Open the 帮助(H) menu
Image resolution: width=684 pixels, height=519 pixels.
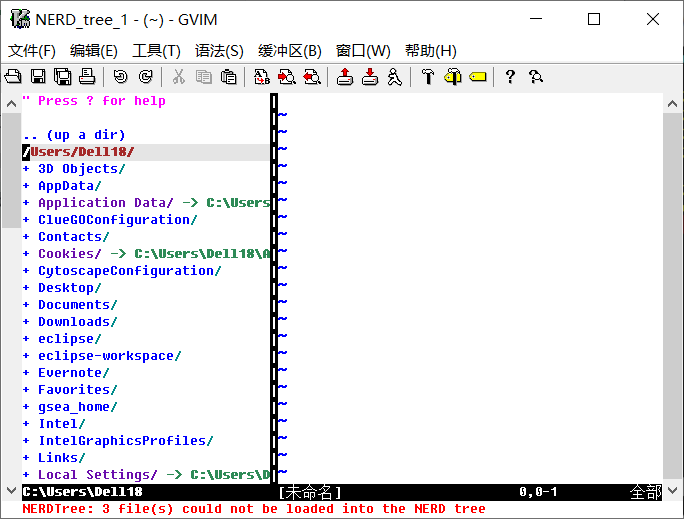pyautogui.click(x=431, y=51)
